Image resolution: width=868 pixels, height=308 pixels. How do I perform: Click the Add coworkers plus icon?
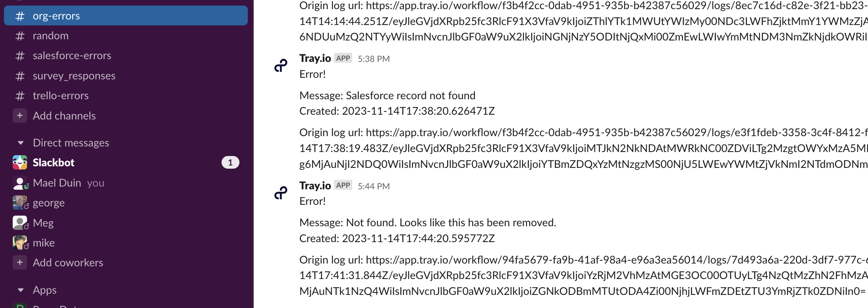click(x=20, y=262)
